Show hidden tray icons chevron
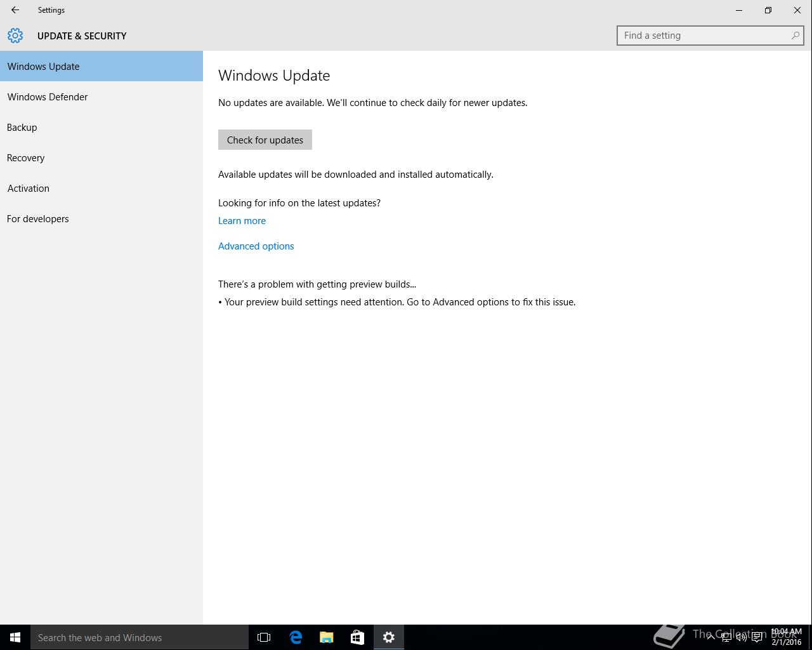The image size is (812, 650). (x=710, y=637)
